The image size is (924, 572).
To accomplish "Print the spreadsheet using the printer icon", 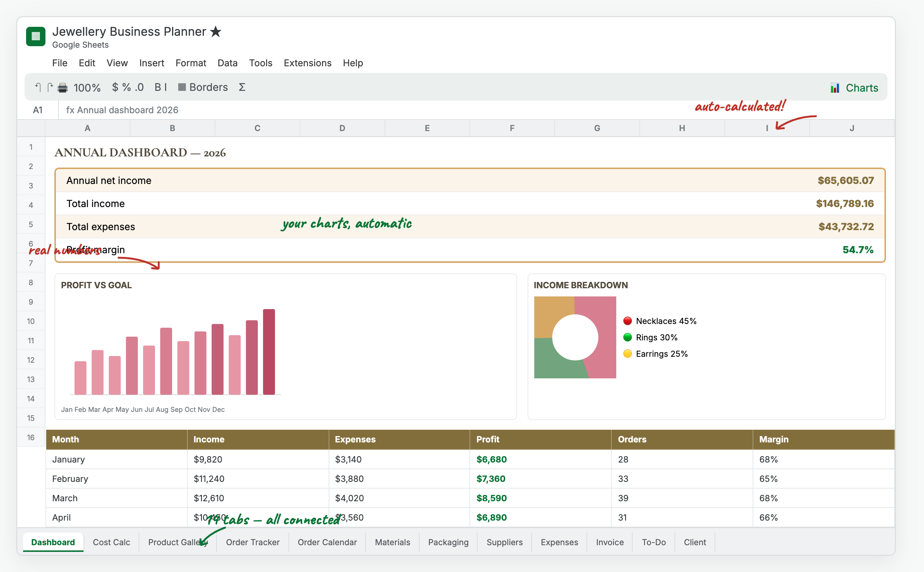I will click(x=63, y=88).
